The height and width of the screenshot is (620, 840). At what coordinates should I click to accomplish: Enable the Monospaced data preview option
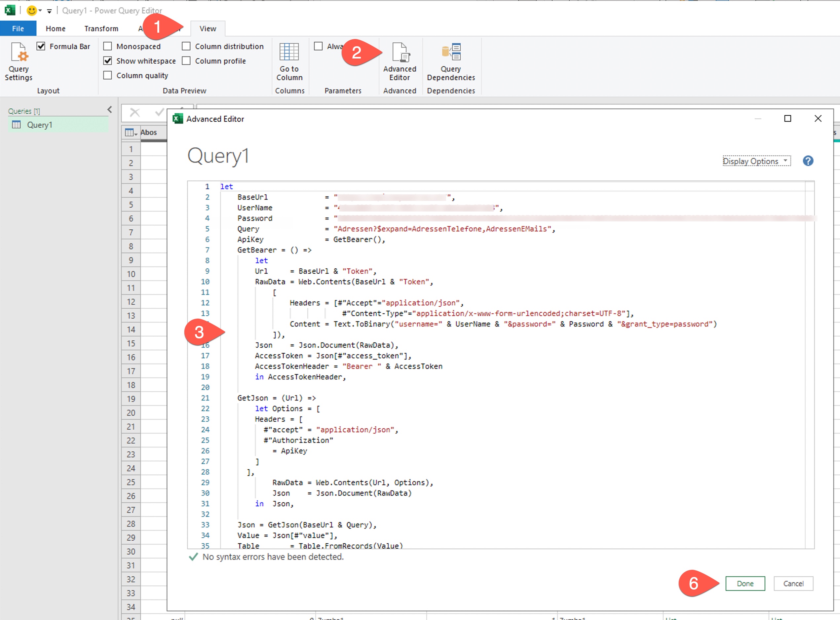click(x=107, y=46)
